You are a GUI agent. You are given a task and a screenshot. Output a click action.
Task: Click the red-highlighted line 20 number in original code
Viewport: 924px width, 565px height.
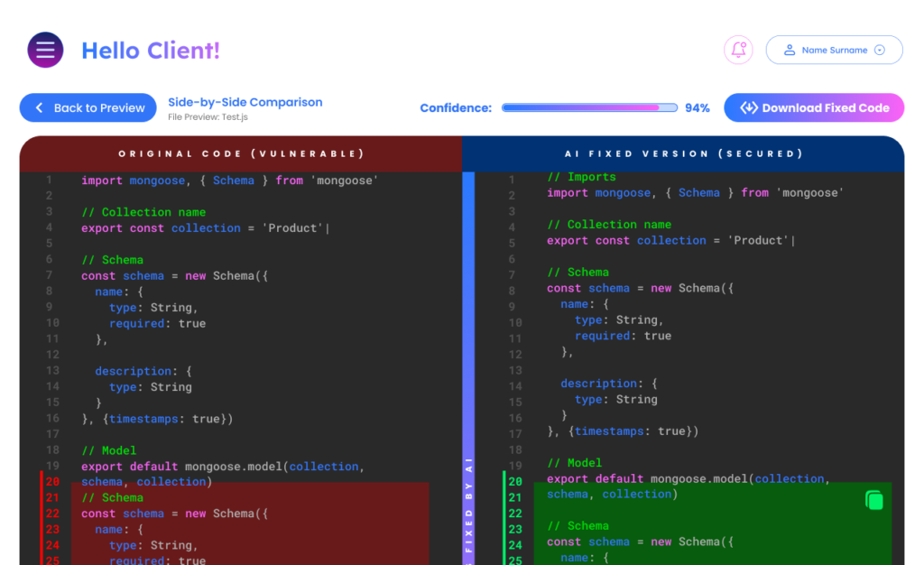[x=52, y=481]
